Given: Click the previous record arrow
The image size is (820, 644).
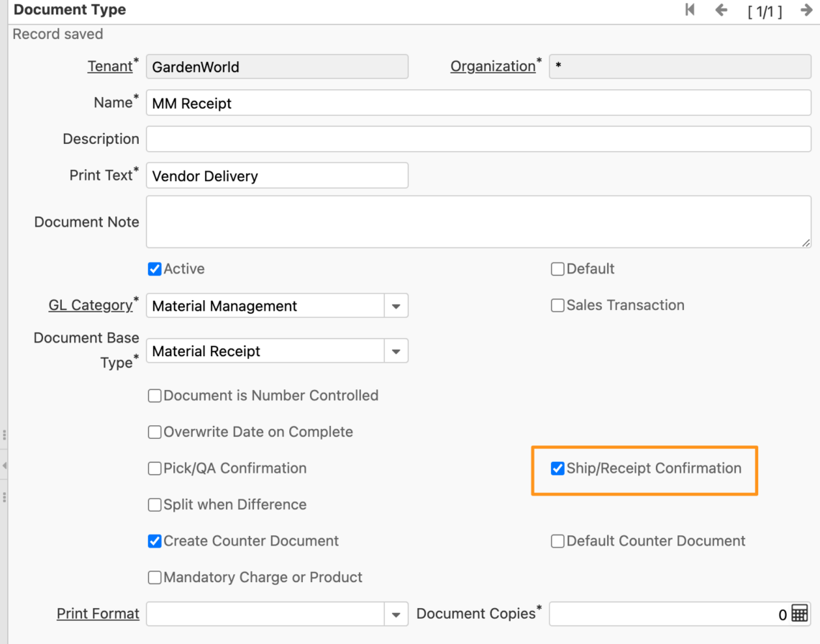Looking at the screenshot, I should (x=721, y=10).
